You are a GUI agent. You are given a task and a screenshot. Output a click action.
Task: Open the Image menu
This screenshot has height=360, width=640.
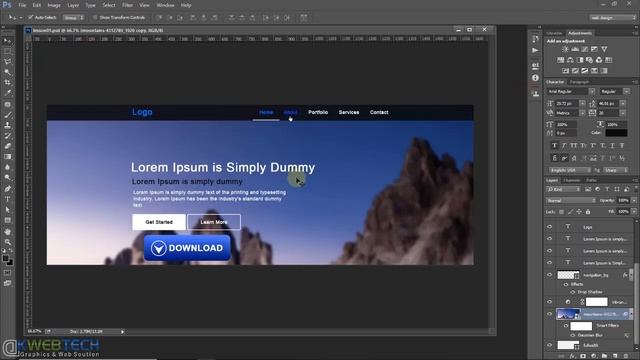pos(54,5)
